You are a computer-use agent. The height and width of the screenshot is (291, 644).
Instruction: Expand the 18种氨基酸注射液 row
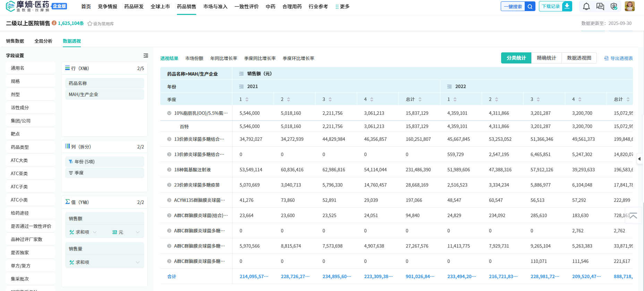click(x=169, y=170)
